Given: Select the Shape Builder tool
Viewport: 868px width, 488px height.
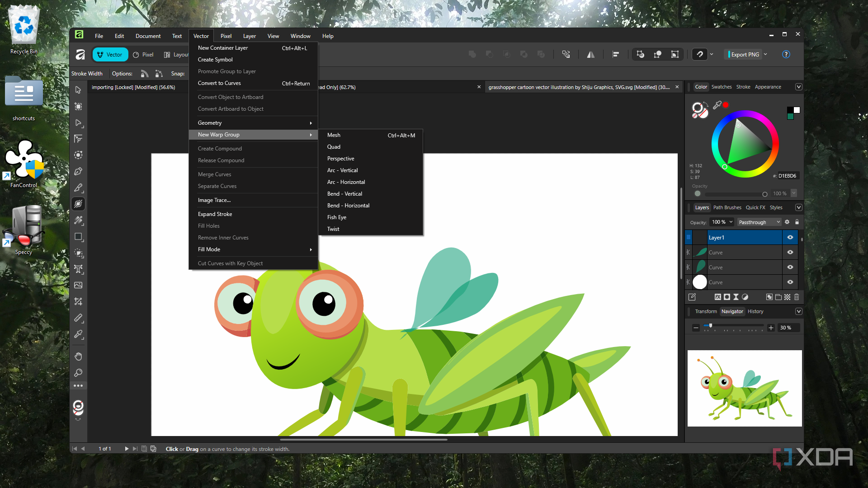Looking at the screenshot, I should 78,253.
